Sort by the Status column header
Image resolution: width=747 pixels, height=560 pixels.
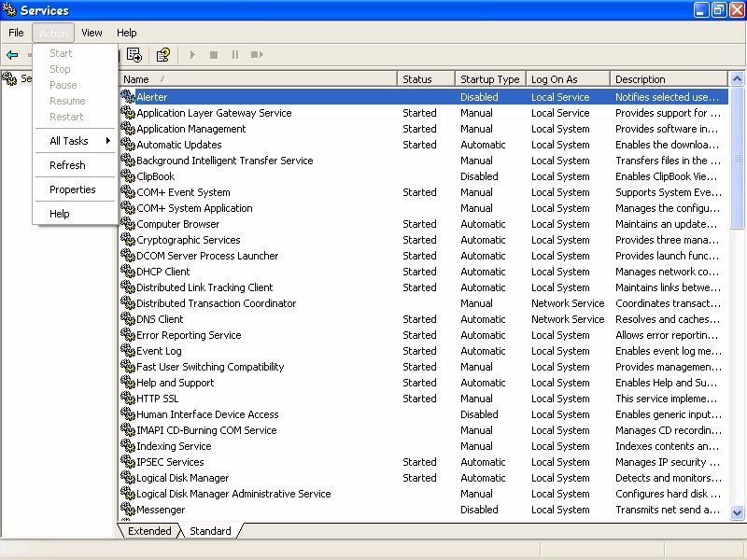point(426,79)
